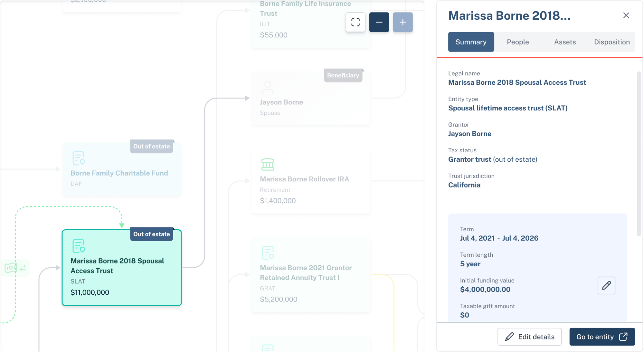
Task: Click the fit-to-screen frame icon in toolbar
Action: point(356,22)
